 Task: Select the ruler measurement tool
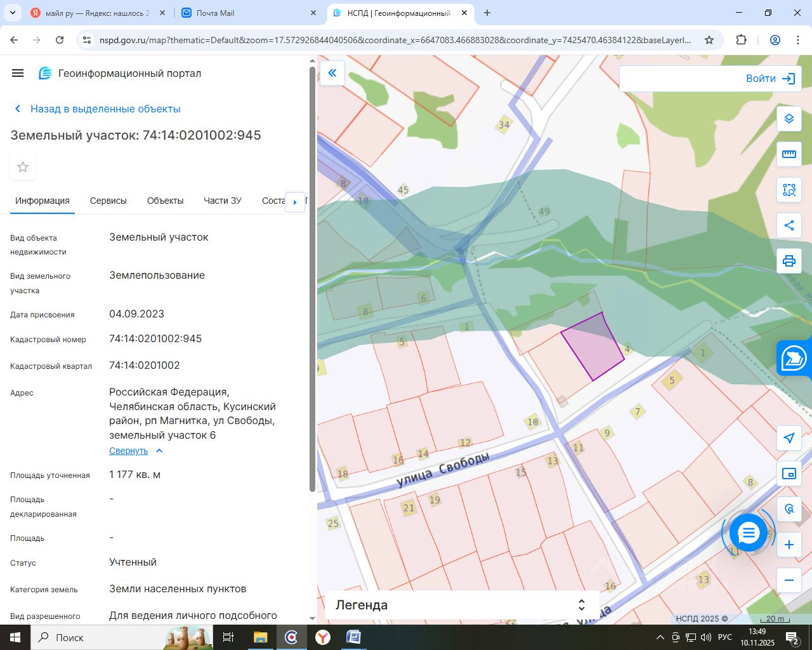[789, 154]
